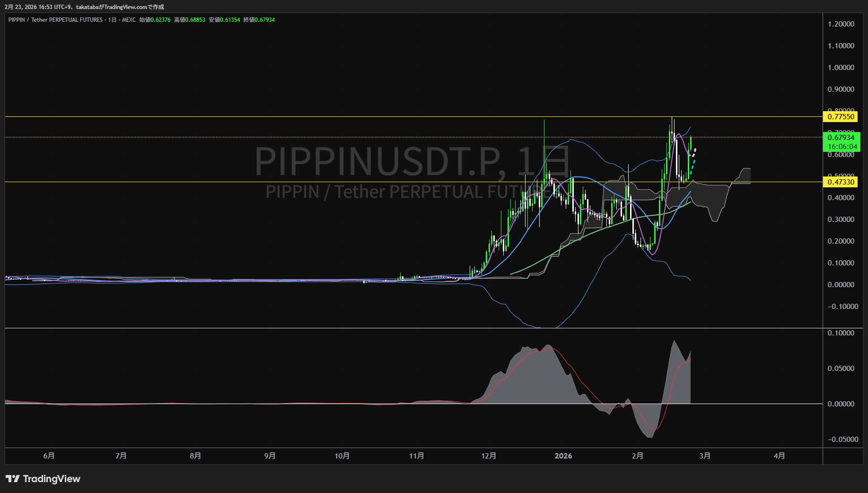Viewport: 868px width, 493px height.
Task: Click the TradingView logo icon
Action: (x=13, y=479)
